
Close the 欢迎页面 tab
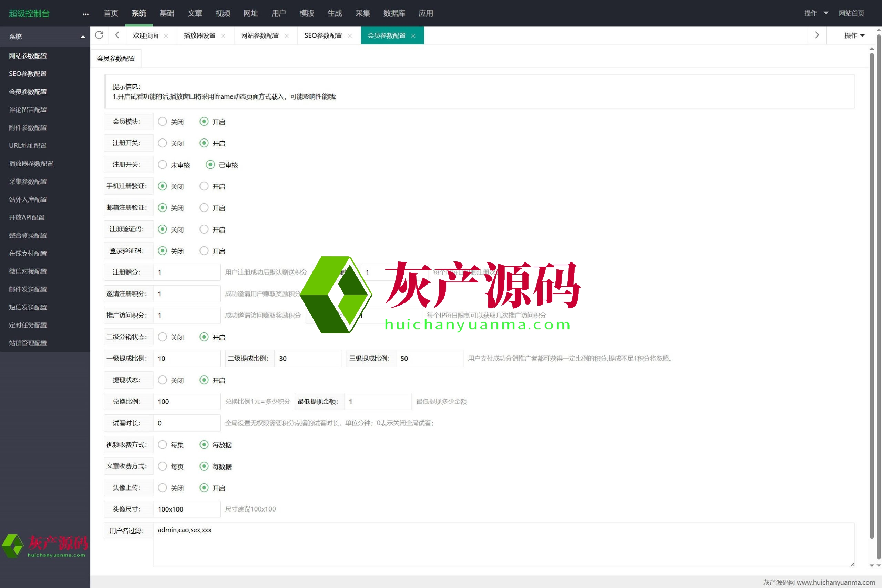166,36
